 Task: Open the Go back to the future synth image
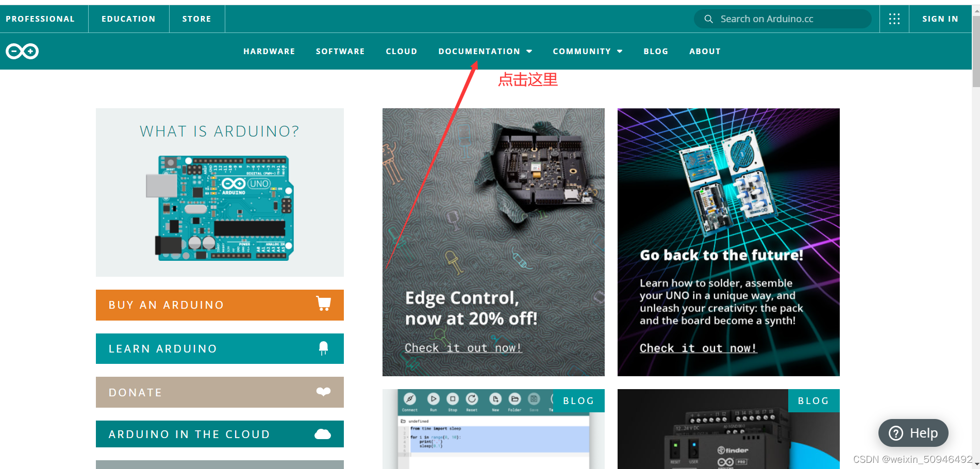coord(728,242)
